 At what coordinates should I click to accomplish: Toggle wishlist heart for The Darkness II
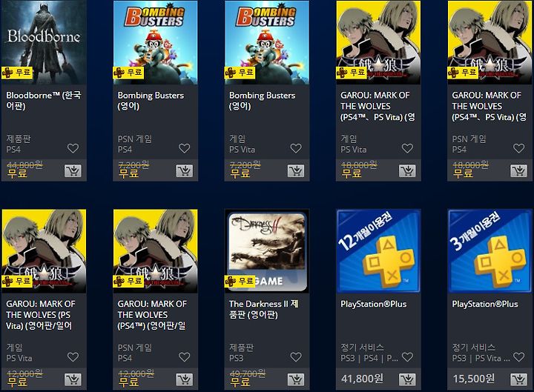[x=296, y=357]
